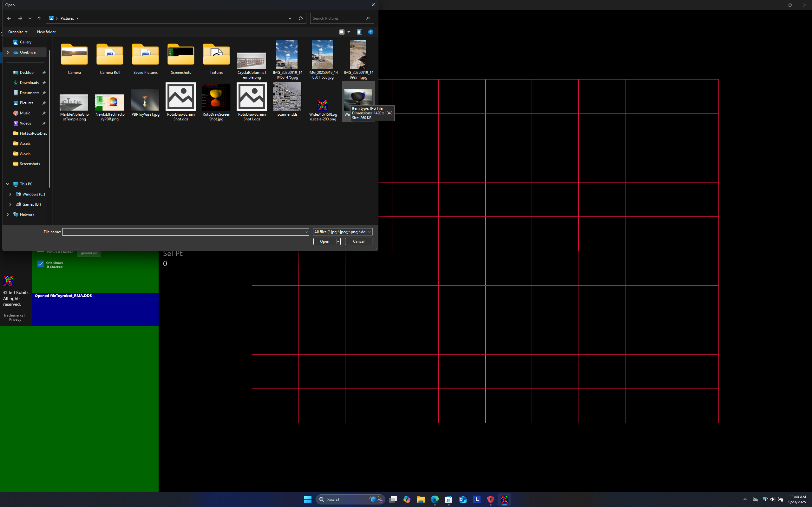The width and height of the screenshot is (812, 507).
Task: Expand the Windows (C:) drive node
Action: 10,194
